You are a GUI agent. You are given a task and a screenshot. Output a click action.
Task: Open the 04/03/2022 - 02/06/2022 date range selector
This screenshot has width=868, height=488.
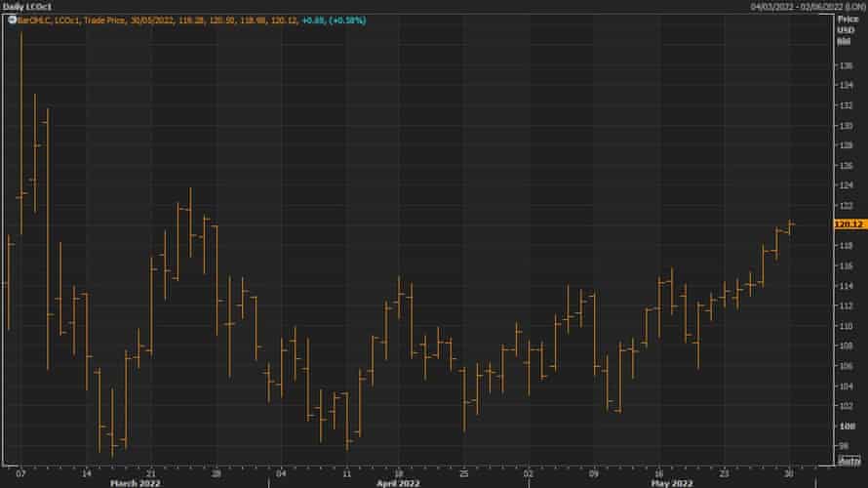[x=805, y=6]
